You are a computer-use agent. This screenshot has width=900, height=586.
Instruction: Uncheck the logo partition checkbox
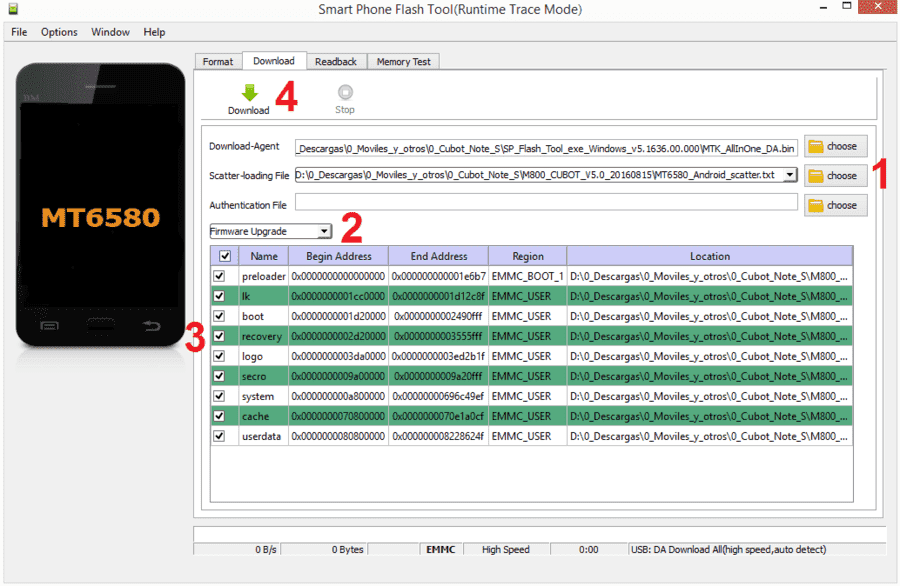(219, 356)
